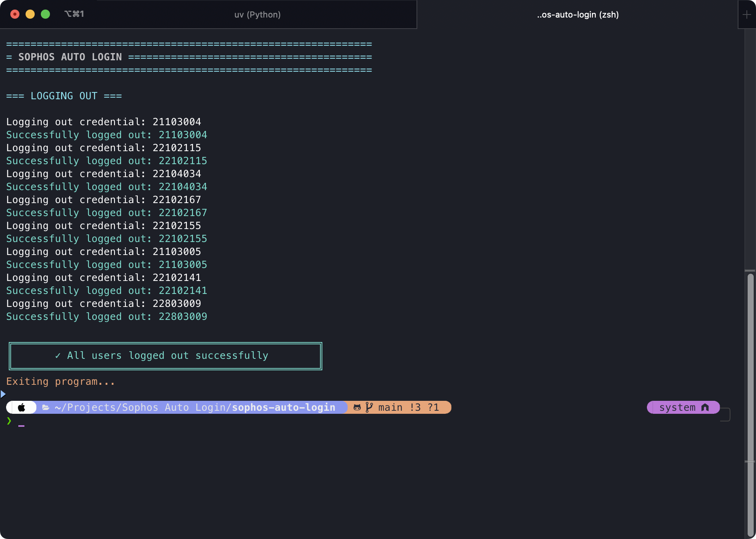Click the Exiting program message
Image resolution: width=756 pixels, height=539 pixels.
pyautogui.click(x=60, y=381)
